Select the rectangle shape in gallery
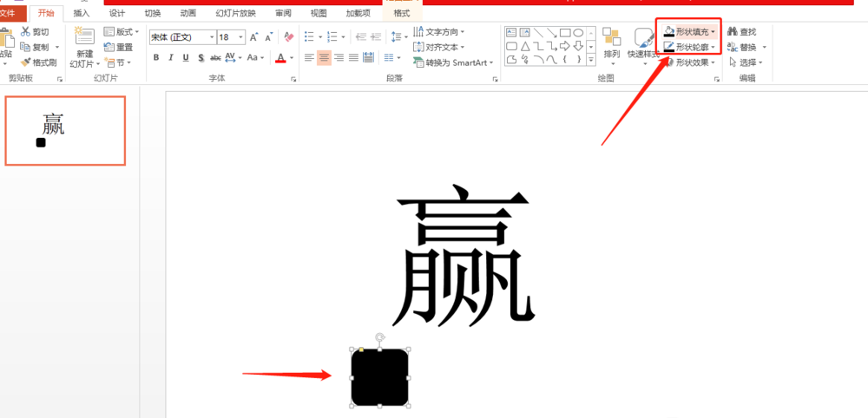Screen dimensions: 868x418 point(565,33)
